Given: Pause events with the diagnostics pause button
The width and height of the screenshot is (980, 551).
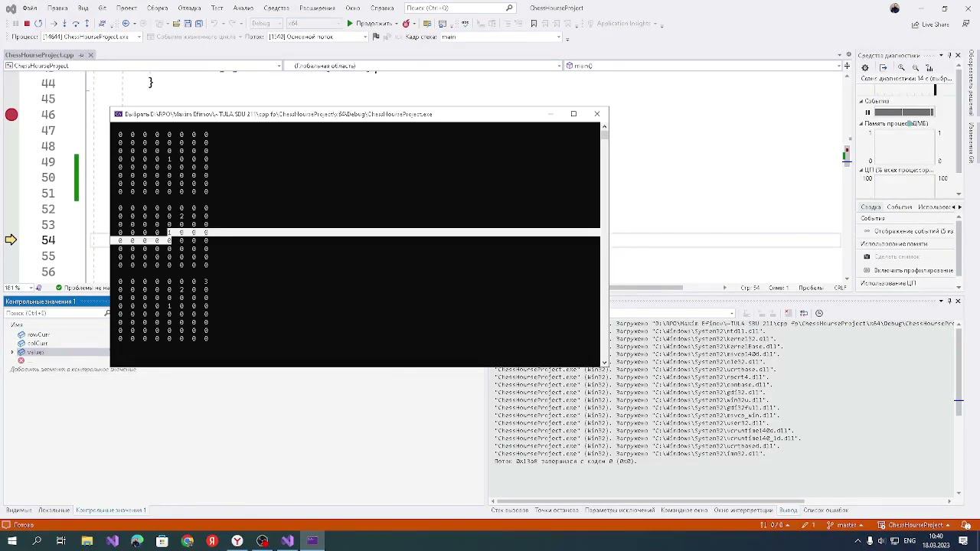Looking at the screenshot, I should point(867,112).
